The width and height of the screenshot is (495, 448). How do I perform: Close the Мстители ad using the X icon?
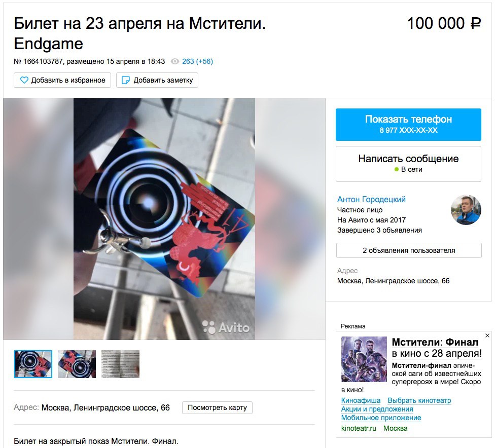click(487, 335)
